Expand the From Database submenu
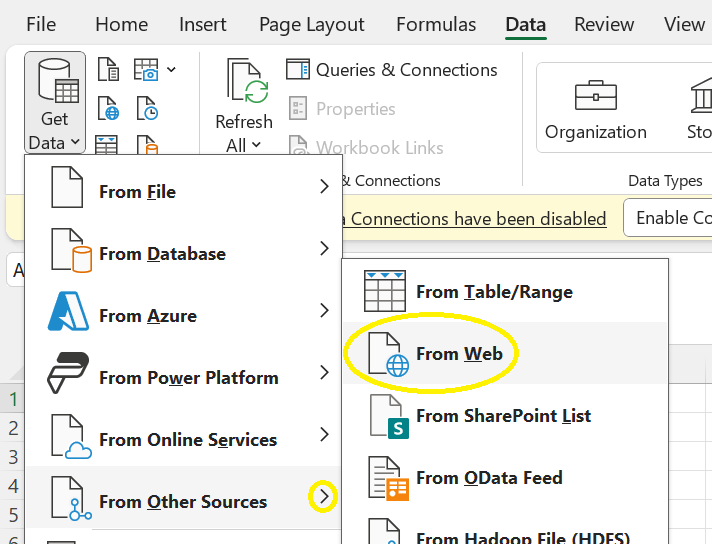The image size is (712, 544). point(183,249)
